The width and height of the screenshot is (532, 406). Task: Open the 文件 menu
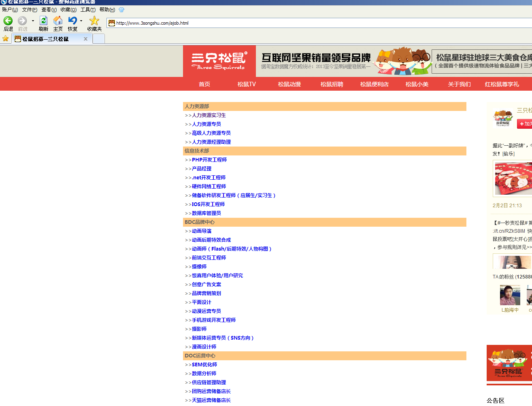pos(30,9)
